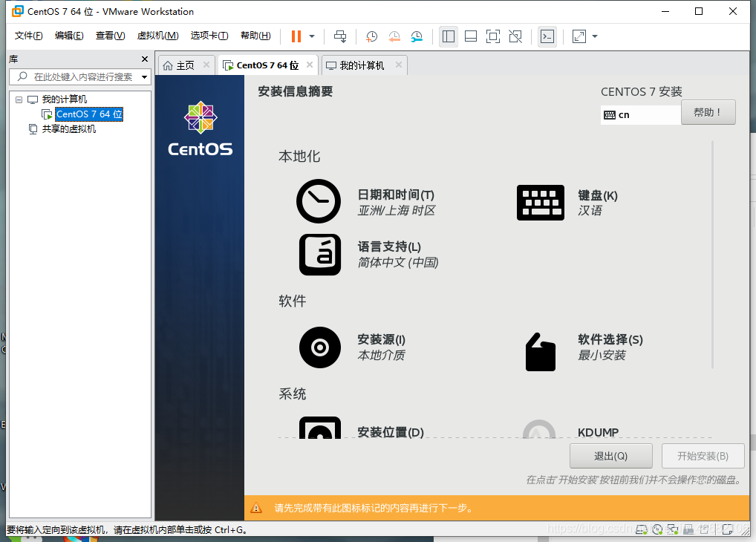Toggle the library sidebar view icon
Viewport: 756px width, 542px height.
point(449,36)
